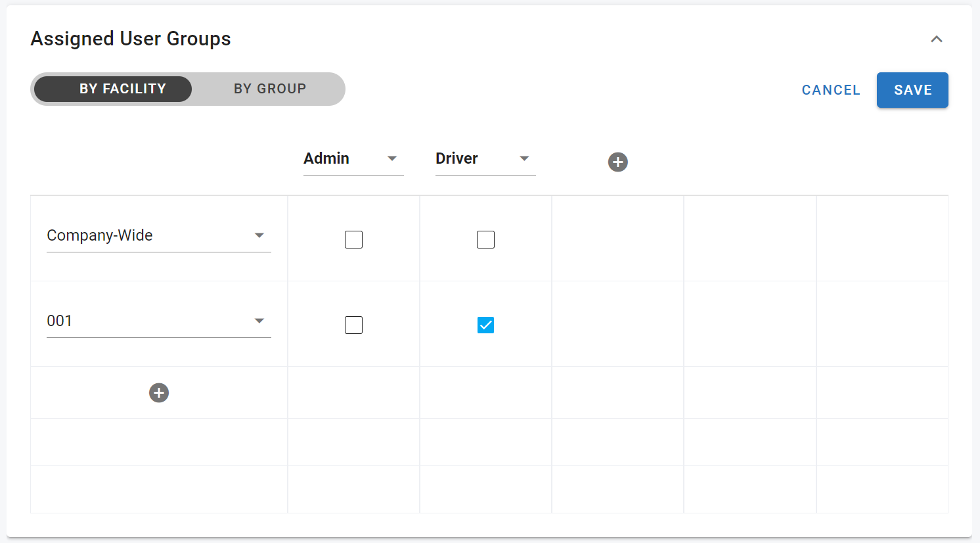Viewport: 980px width, 543px height.
Task: Switch to the By Group view
Action: (x=269, y=89)
